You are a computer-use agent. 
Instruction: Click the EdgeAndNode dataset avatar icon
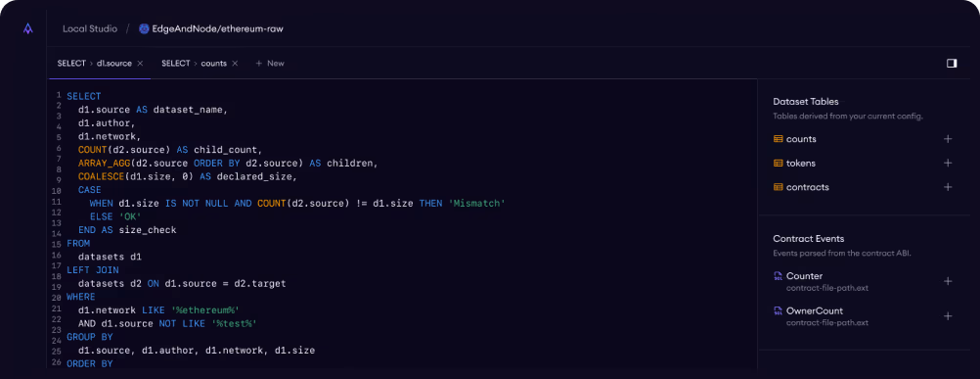(x=144, y=28)
